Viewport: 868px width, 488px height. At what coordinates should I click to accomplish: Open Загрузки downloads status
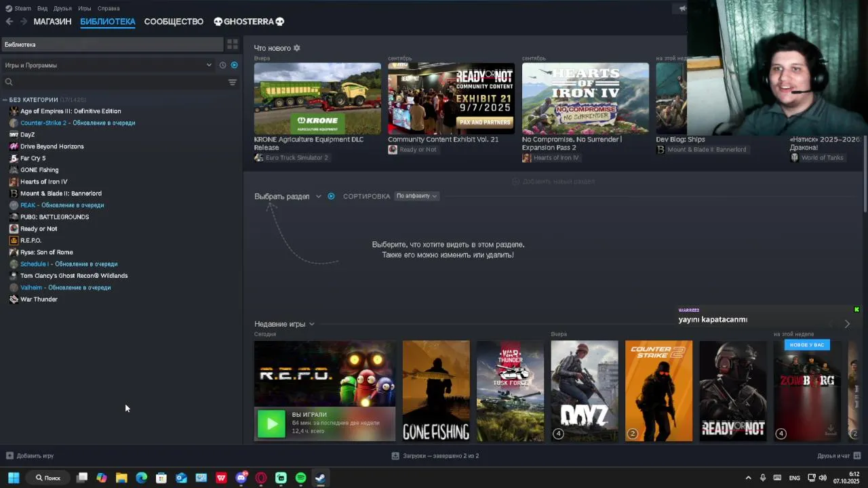(x=435, y=455)
